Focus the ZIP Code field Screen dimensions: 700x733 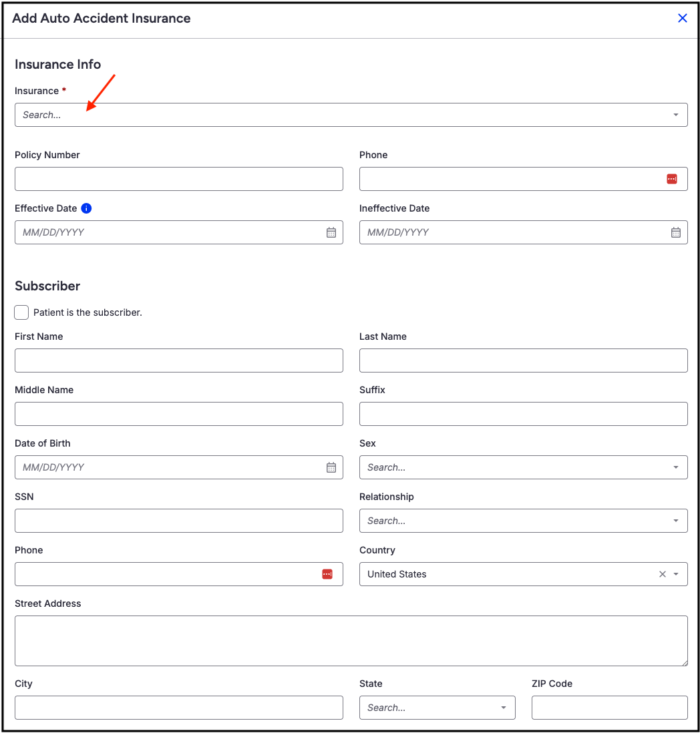[609, 708]
